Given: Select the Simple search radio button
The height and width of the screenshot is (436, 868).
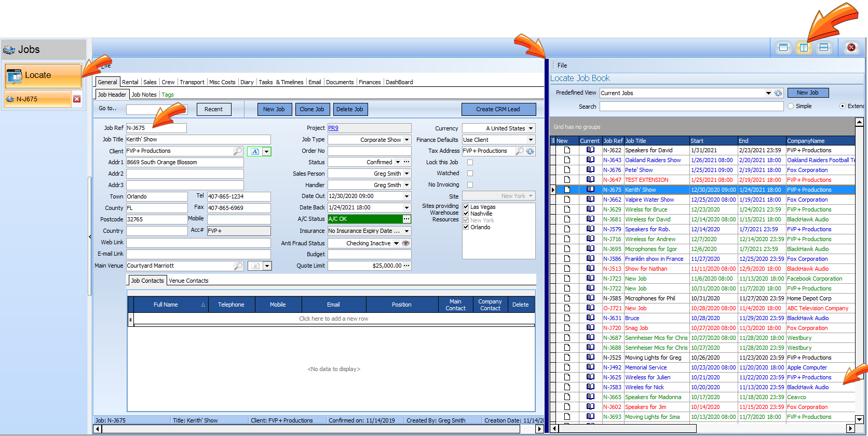Looking at the screenshot, I should [x=791, y=107].
